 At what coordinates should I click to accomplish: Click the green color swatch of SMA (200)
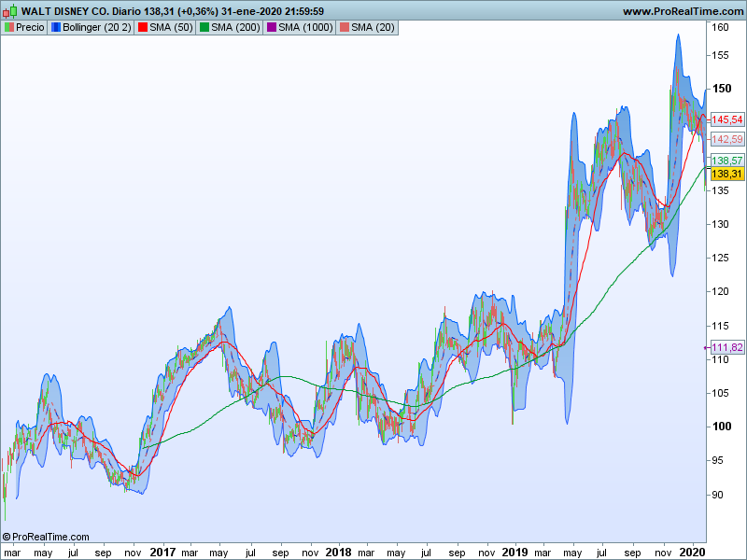(x=204, y=28)
